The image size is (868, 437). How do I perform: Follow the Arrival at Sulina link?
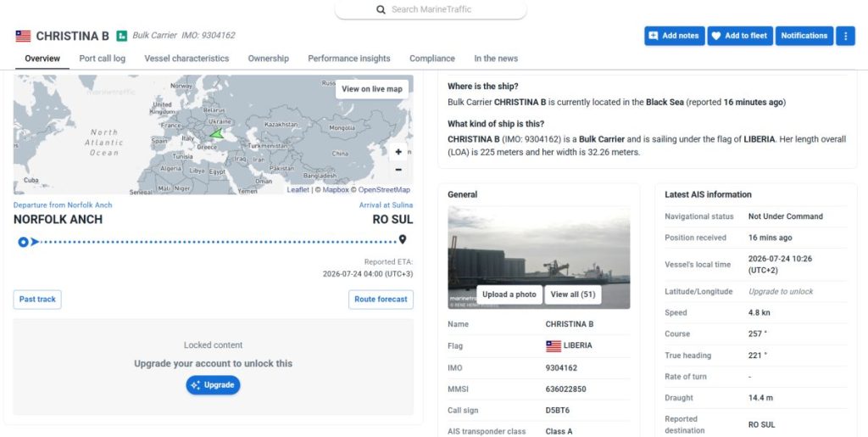tap(386, 205)
